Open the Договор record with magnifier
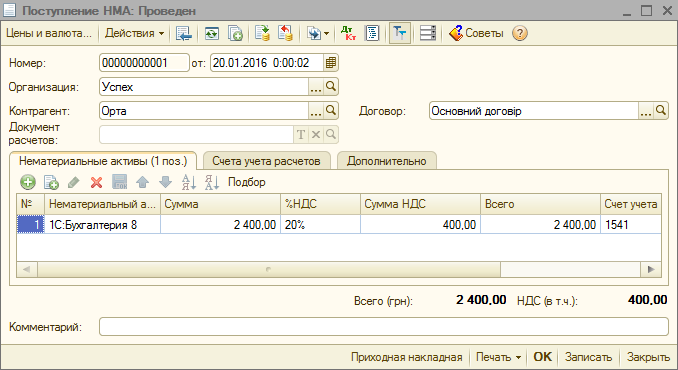Image resolution: width=678 pixels, height=370 pixels. point(661,111)
